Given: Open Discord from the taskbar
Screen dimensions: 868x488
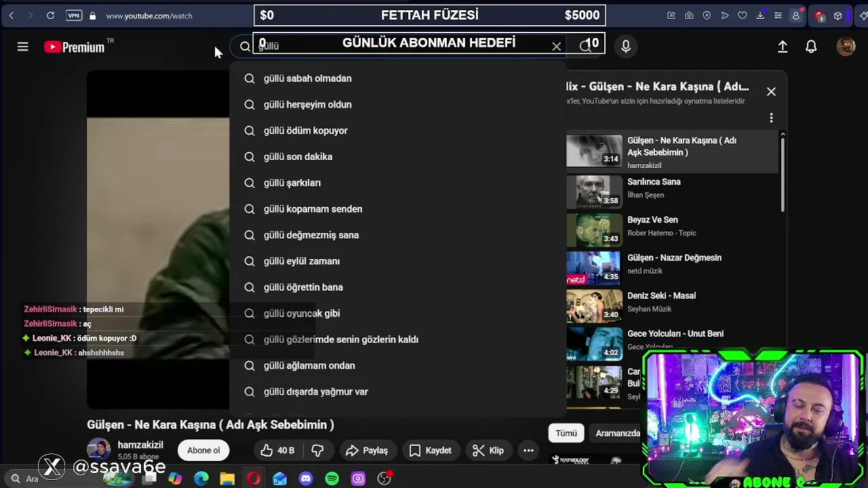Looking at the screenshot, I should 306,479.
